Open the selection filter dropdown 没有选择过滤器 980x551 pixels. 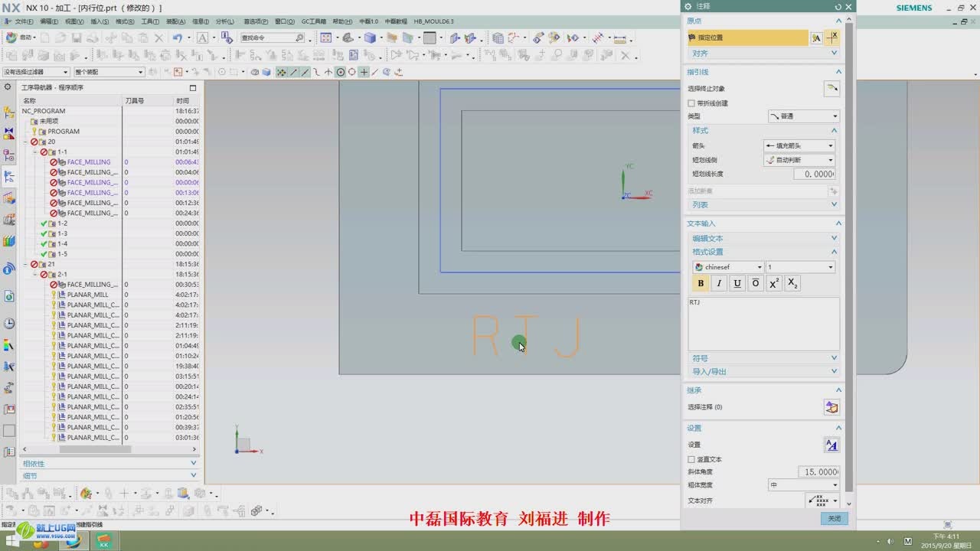coord(36,72)
